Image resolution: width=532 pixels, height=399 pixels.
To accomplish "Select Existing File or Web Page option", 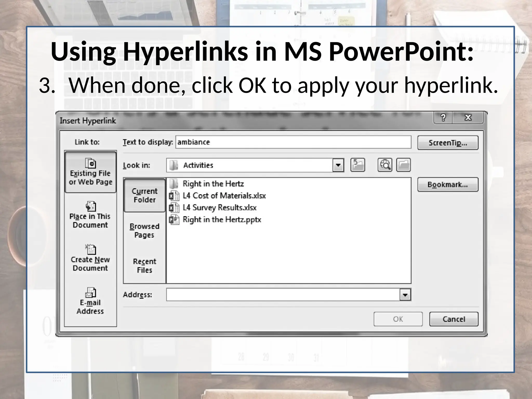I will [90, 172].
